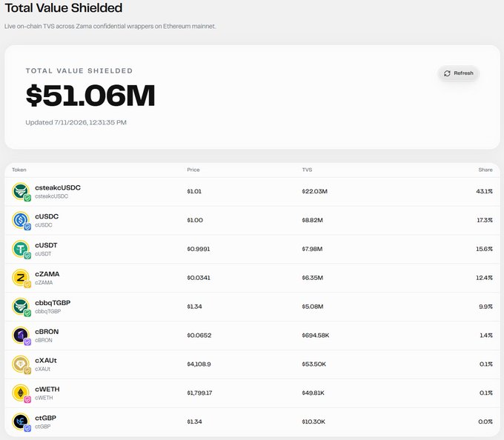Click the $1,799.17 price
The width and height of the screenshot is (504, 440).
[199, 393]
